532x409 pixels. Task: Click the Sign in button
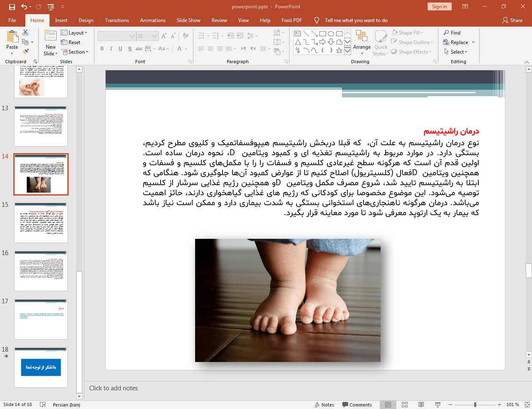coord(439,7)
